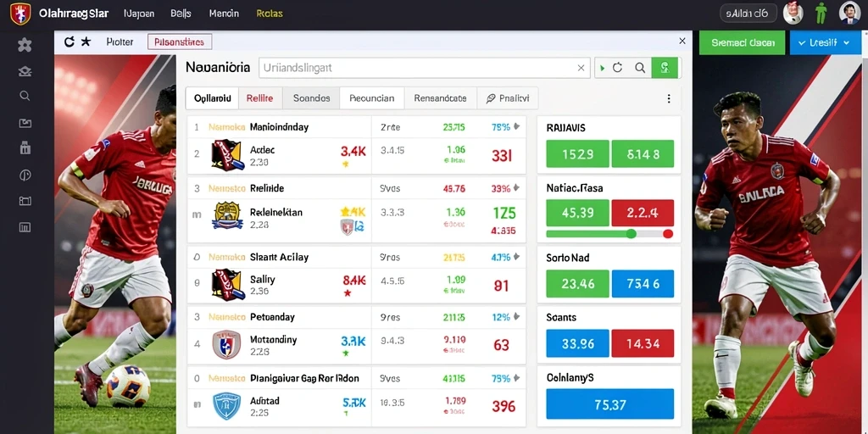The image size is (868, 434).
Task: Clear the Uriandslingart search field
Action: pos(581,68)
